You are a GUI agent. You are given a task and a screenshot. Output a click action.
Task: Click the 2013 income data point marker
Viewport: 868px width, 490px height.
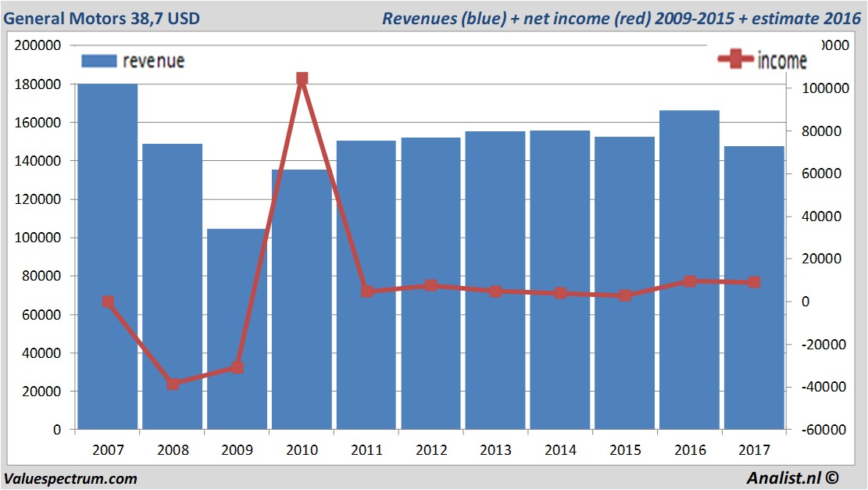coord(495,291)
